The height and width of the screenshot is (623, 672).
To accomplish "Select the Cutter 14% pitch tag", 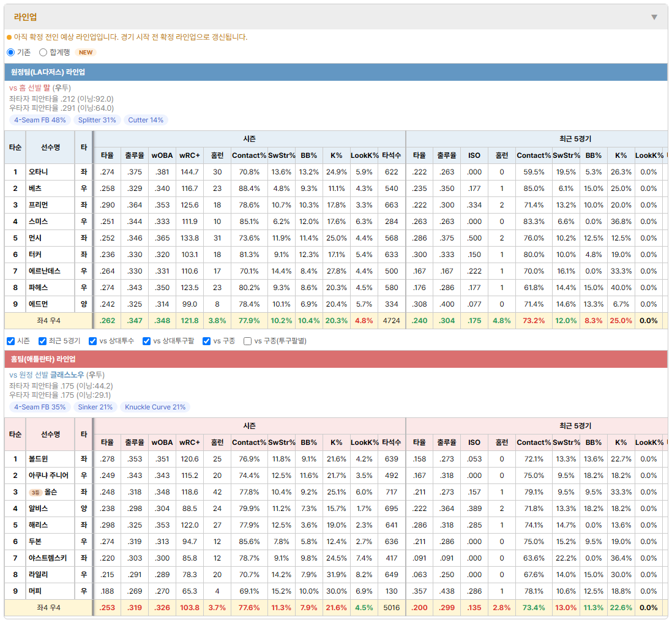I will click(146, 120).
